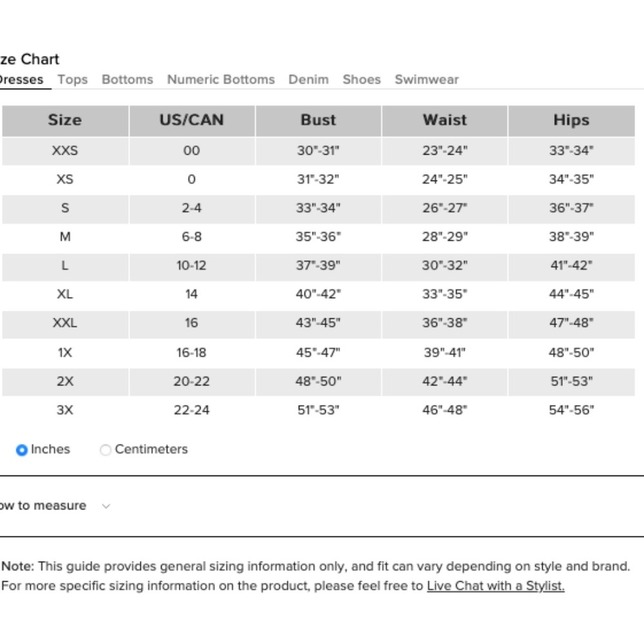Open Live Chat with a Stylist link

[x=496, y=585]
